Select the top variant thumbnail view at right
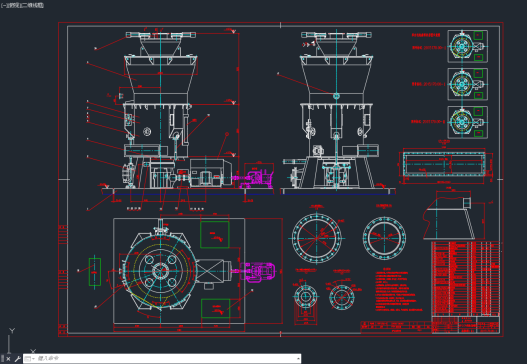This screenshot has height=364, width=527. pos(468,46)
